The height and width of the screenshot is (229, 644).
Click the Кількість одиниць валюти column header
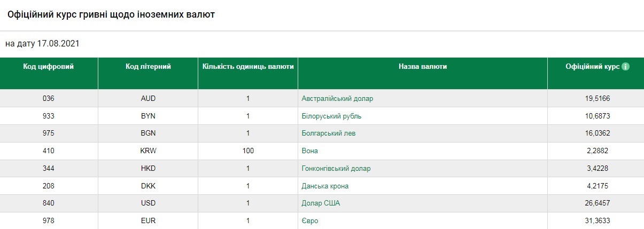(248, 67)
